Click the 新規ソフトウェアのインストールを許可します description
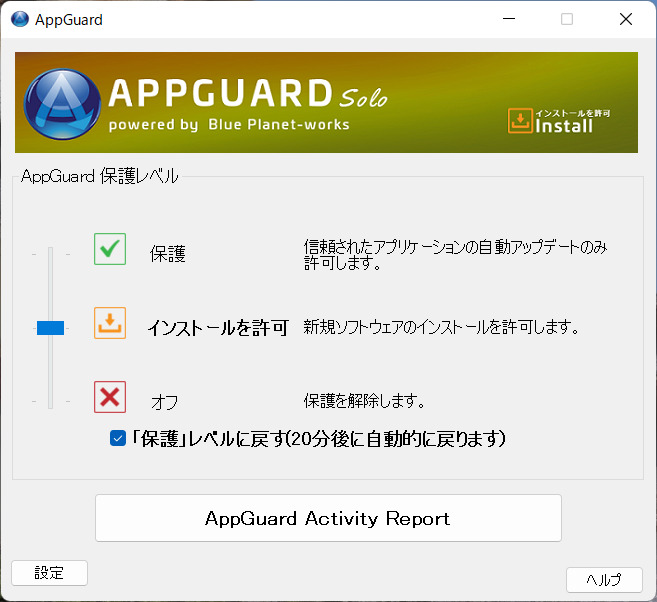Image resolution: width=657 pixels, height=602 pixels. coord(441,327)
